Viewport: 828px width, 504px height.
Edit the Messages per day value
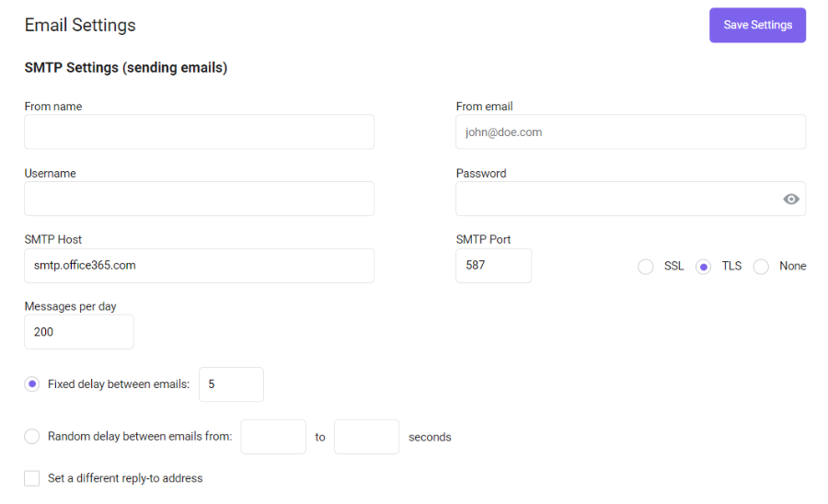click(x=79, y=332)
